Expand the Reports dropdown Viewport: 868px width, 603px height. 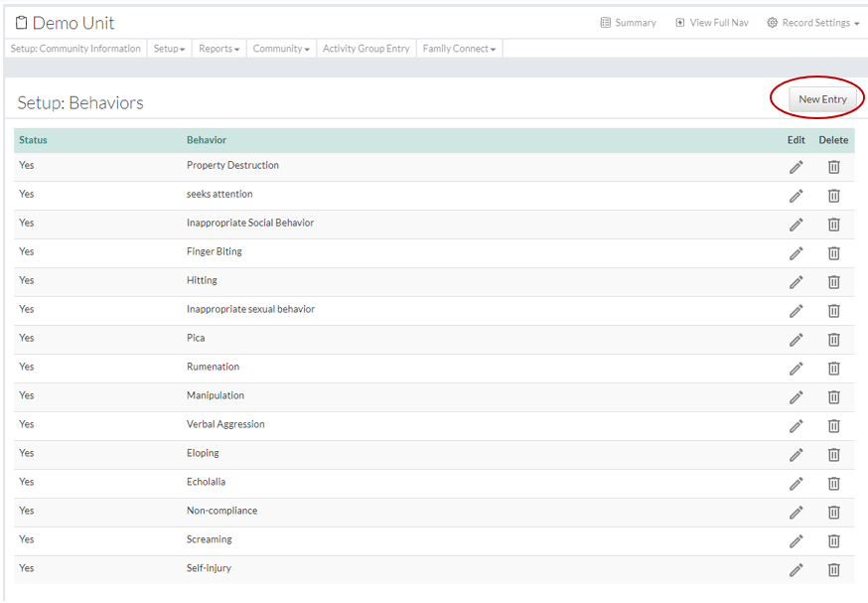218,49
